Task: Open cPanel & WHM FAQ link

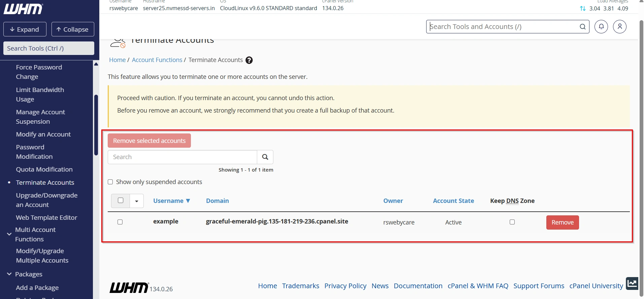Action: pos(478,286)
